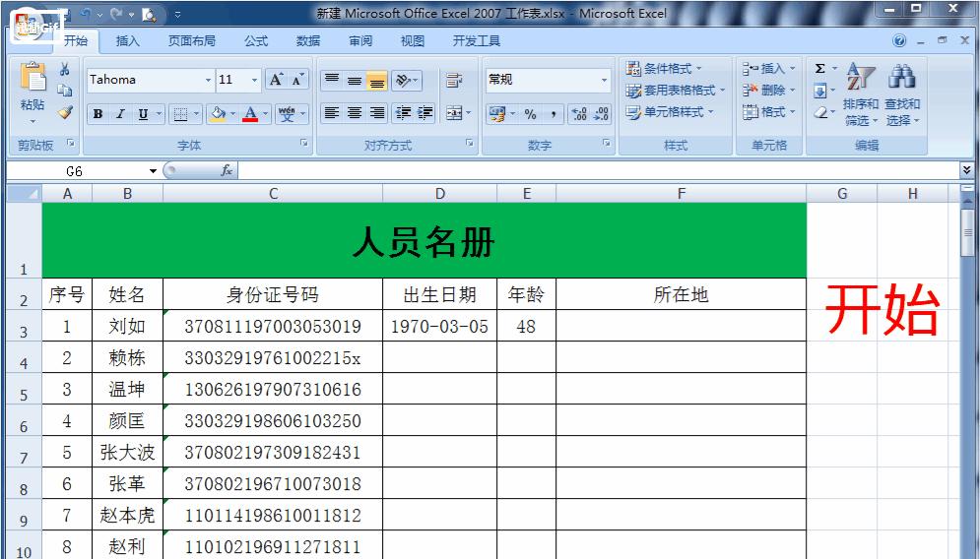Apply percent style
Screen dimensions: 980x559
[x=531, y=114]
